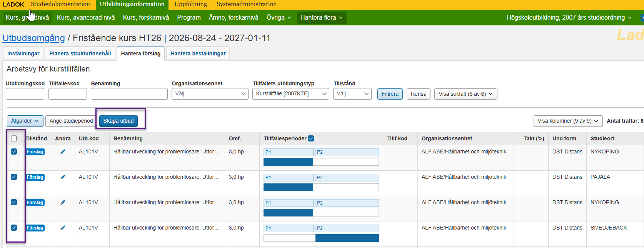Click the Förslag status badge in the first row
Screen dimensions: 644x248
35,152
